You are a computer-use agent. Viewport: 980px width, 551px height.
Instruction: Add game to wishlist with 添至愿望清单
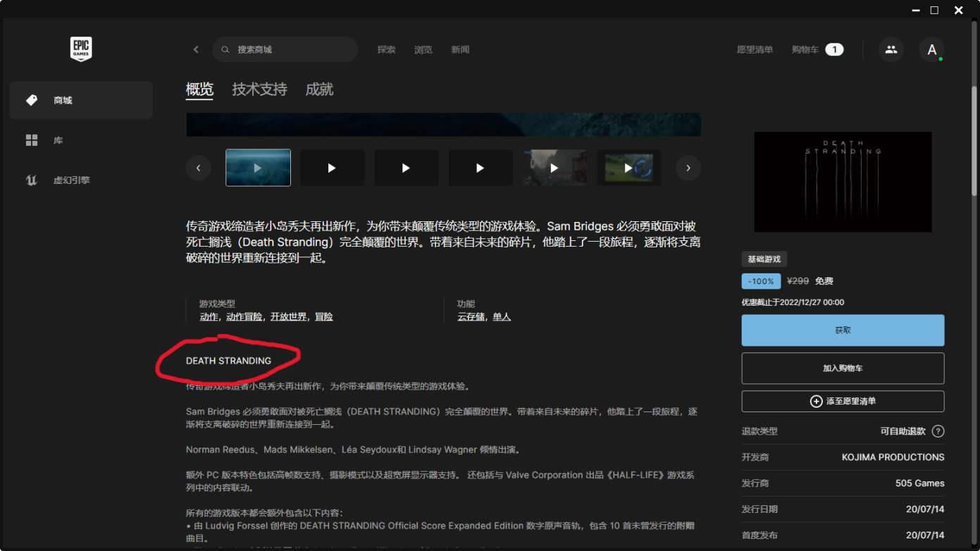tap(843, 402)
